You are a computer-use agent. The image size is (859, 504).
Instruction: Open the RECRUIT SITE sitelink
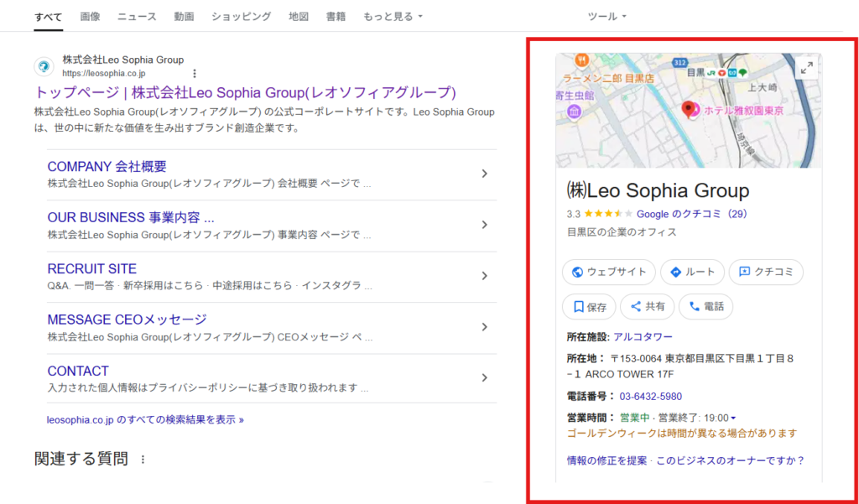[x=92, y=269]
